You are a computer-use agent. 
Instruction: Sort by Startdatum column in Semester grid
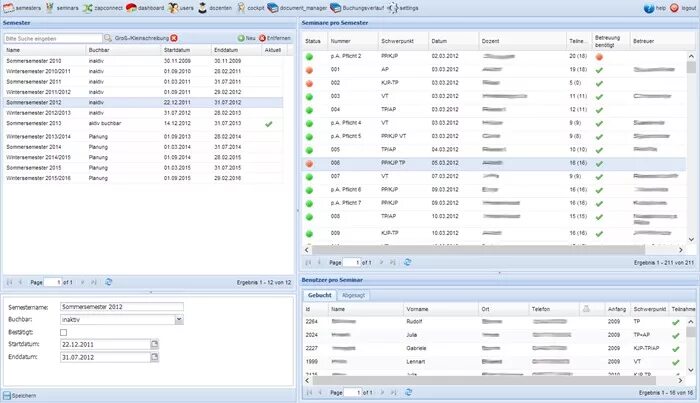(185, 50)
